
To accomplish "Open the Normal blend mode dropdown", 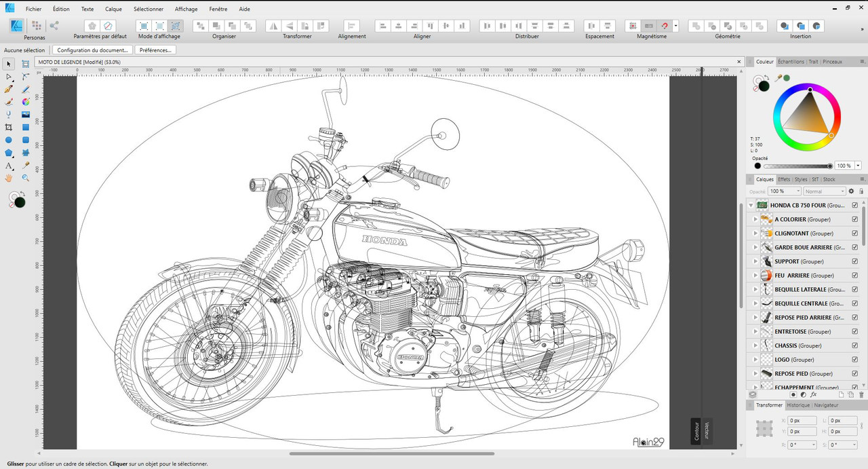I will click(x=824, y=191).
